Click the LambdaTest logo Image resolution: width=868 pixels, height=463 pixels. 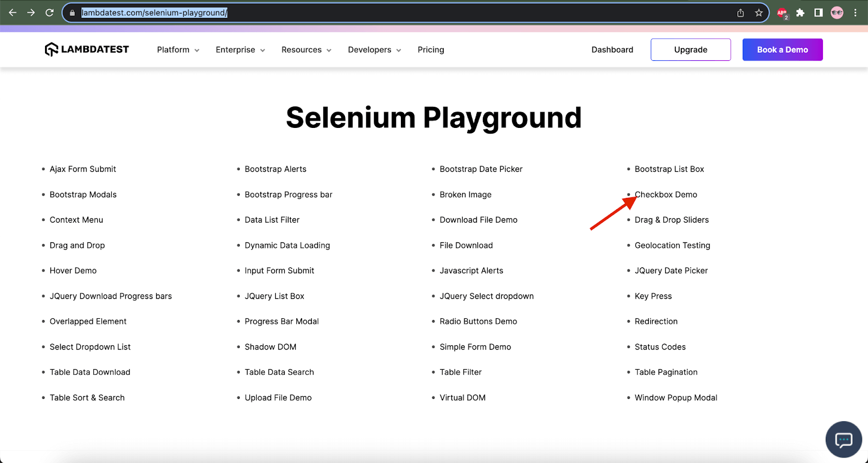[87, 49]
